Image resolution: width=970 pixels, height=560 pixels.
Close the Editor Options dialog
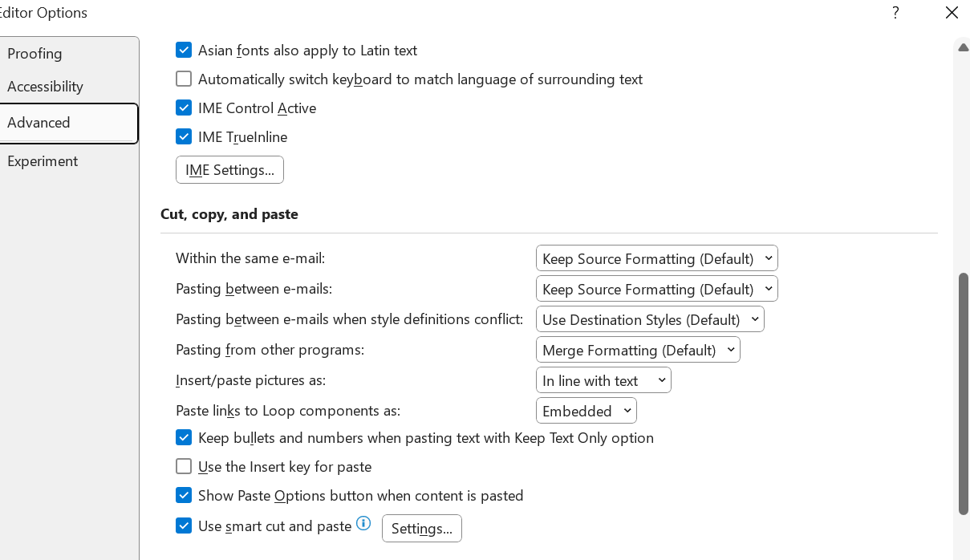click(952, 13)
